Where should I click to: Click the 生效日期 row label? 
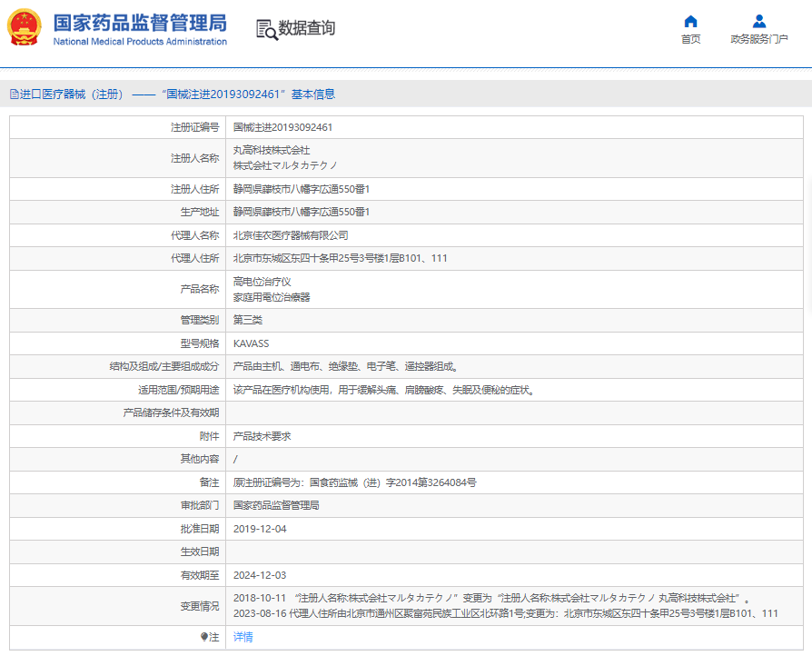tap(200, 552)
